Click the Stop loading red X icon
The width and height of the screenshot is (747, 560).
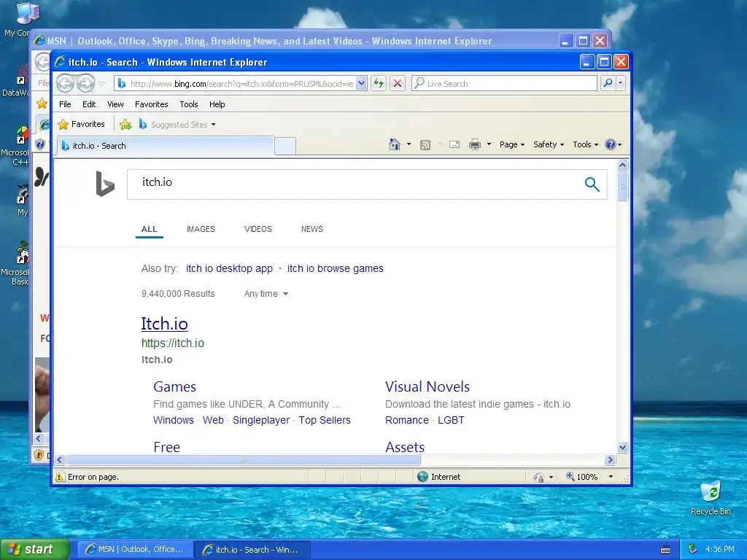click(398, 84)
